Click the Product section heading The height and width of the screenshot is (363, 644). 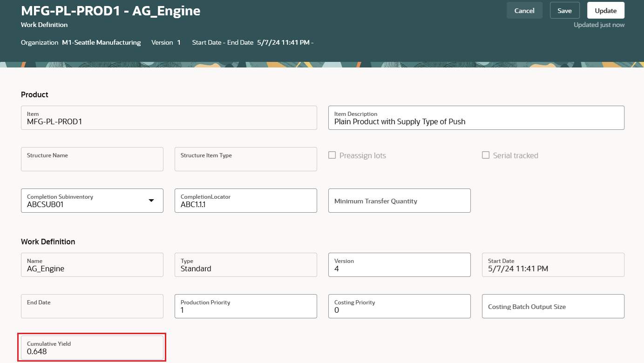point(34,94)
